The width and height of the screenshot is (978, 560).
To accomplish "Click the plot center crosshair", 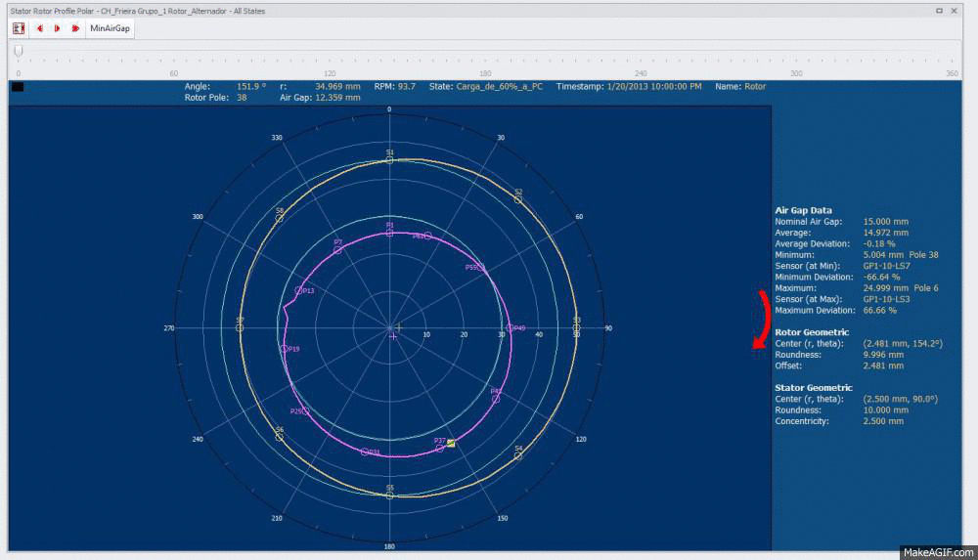I will coord(398,326).
